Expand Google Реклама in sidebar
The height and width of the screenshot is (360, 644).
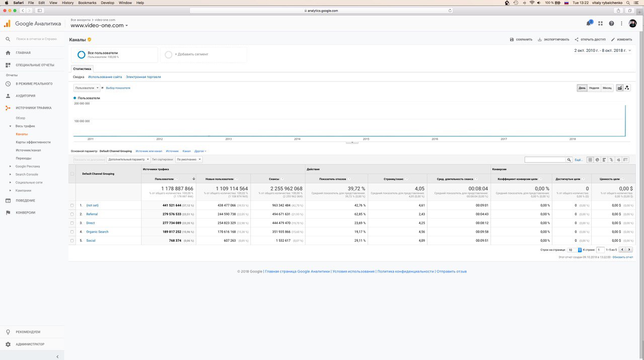[28, 166]
